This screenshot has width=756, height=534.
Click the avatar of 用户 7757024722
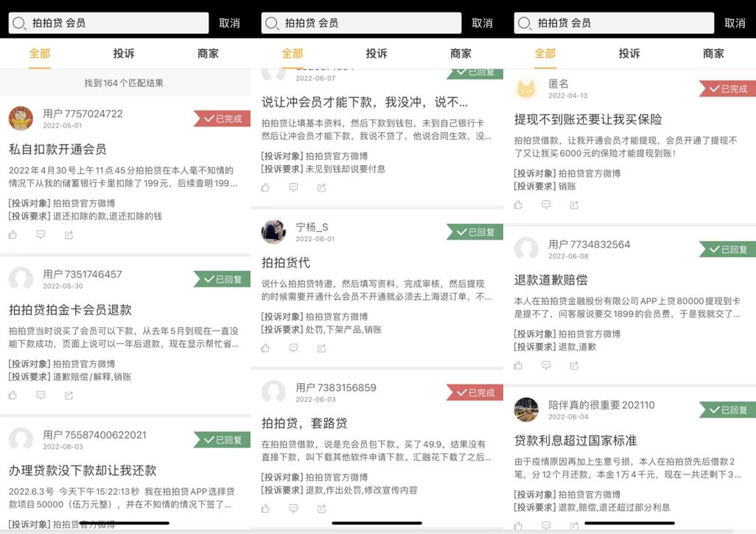click(x=21, y=119)
